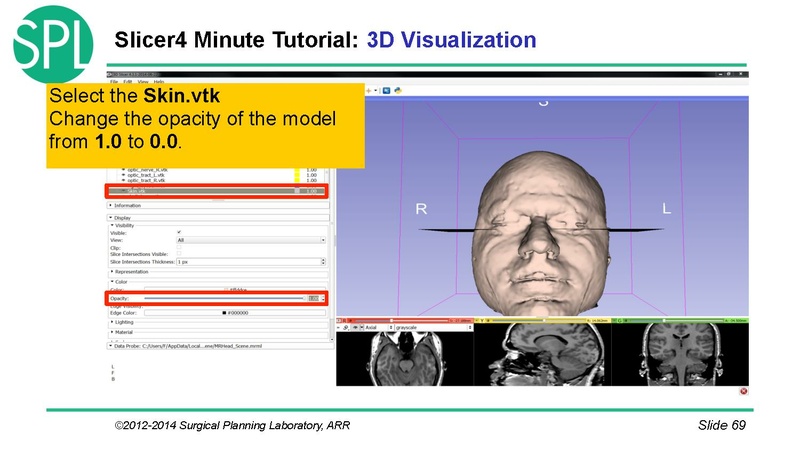Screen dimensions: 800x450
Task: Expand the Representation group
Action: click(x=130, y=272)
